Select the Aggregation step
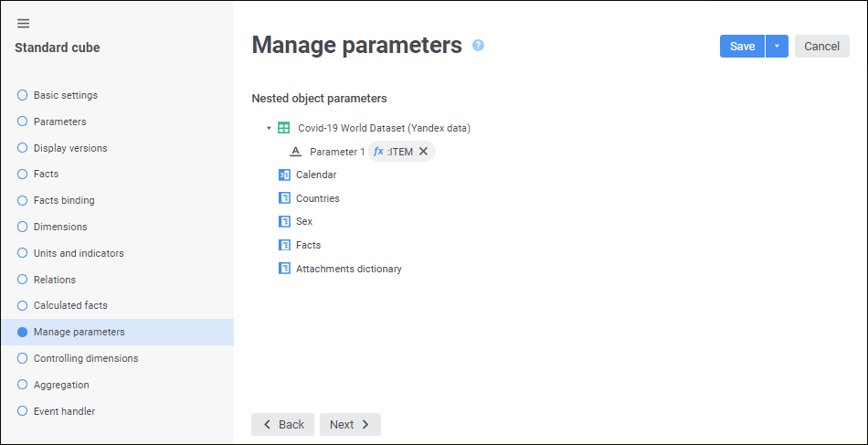The width and height of the screenshot is (868, 445). pos(61,385)
